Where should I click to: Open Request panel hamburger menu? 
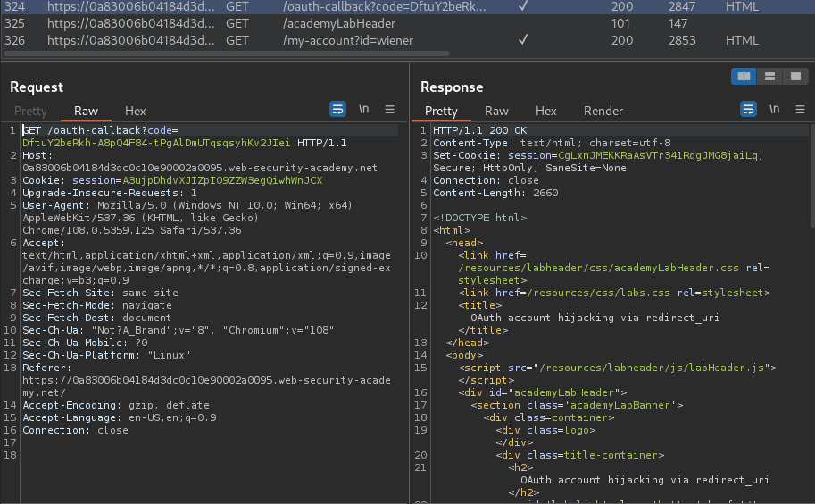pyautogui.click(x=389, y=109)
